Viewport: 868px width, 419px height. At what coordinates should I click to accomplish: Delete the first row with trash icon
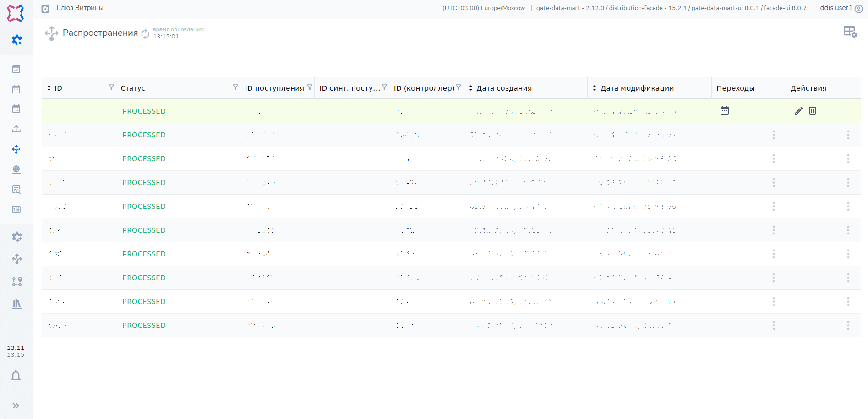(813, 111)
